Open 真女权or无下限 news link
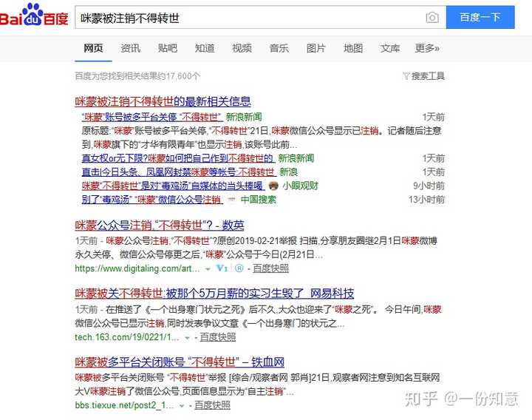This screenshot has width=532, height=420. [178, 158]
